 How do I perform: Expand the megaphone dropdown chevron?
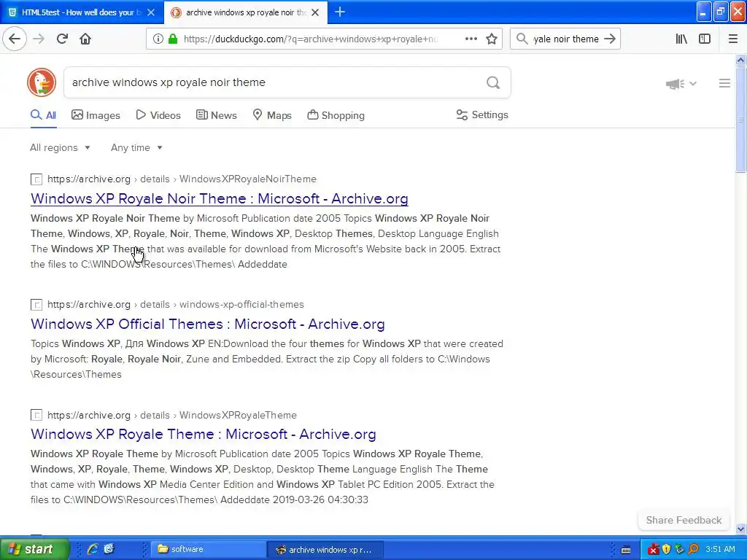tap(693, 84)
